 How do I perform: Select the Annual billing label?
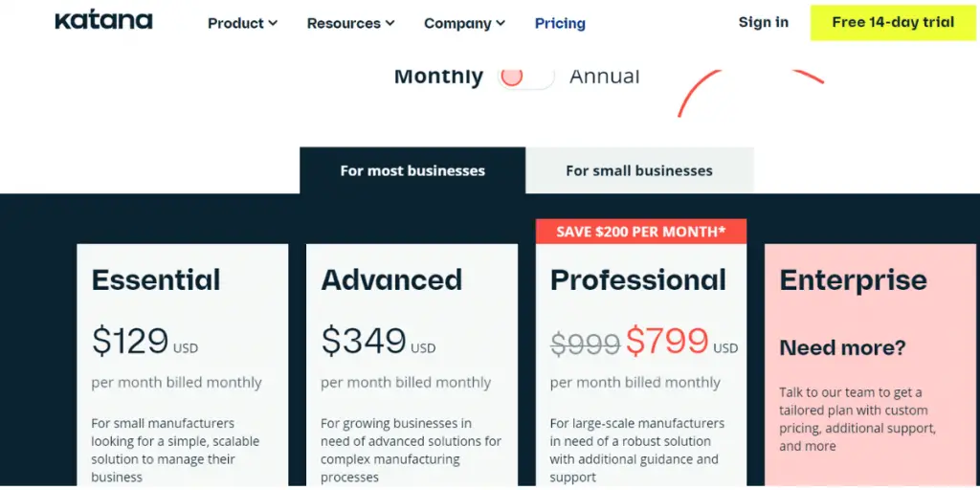[605, 77]
